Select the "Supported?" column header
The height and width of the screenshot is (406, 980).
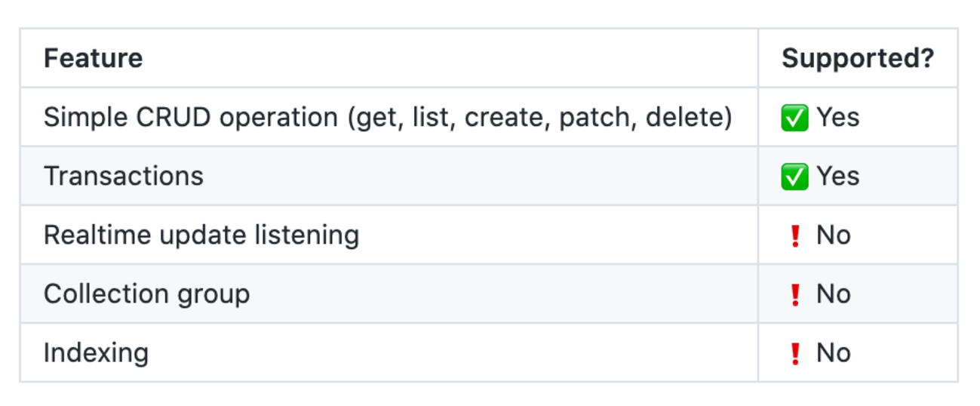pyautogui.click(x=858, y=58)
